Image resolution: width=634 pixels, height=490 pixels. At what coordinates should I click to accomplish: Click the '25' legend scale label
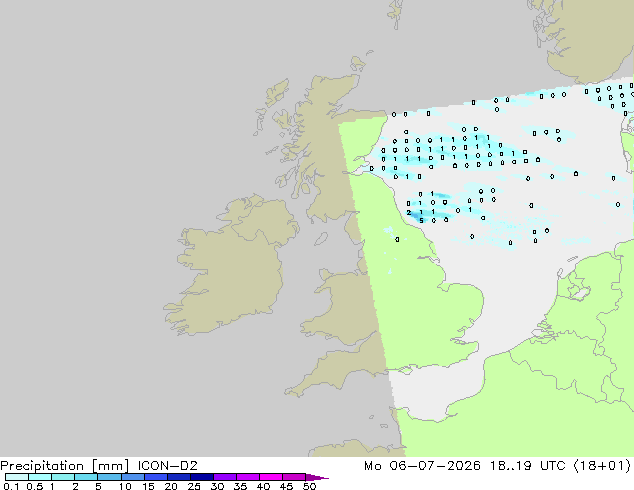[194, 486]
